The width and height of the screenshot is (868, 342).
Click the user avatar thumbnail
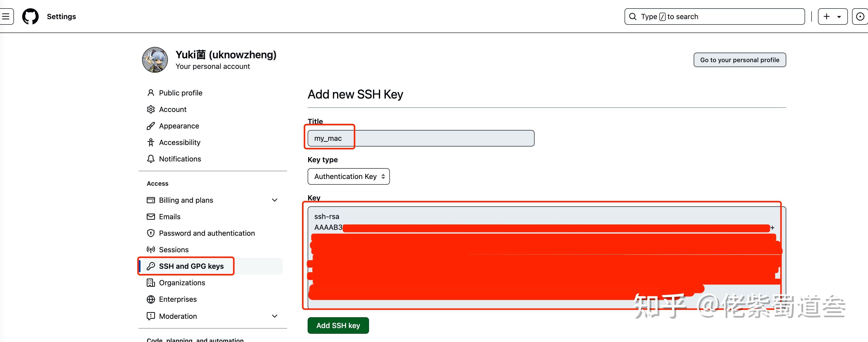[155, 60]
